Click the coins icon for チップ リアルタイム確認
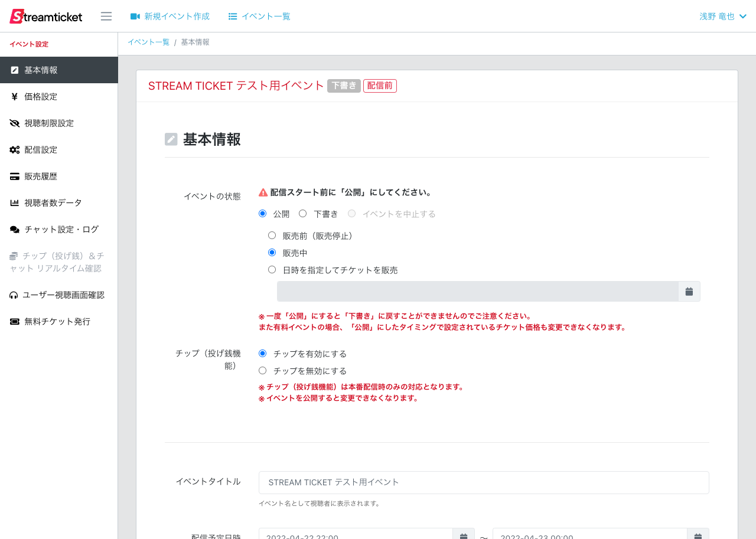 tap(14, 256)
